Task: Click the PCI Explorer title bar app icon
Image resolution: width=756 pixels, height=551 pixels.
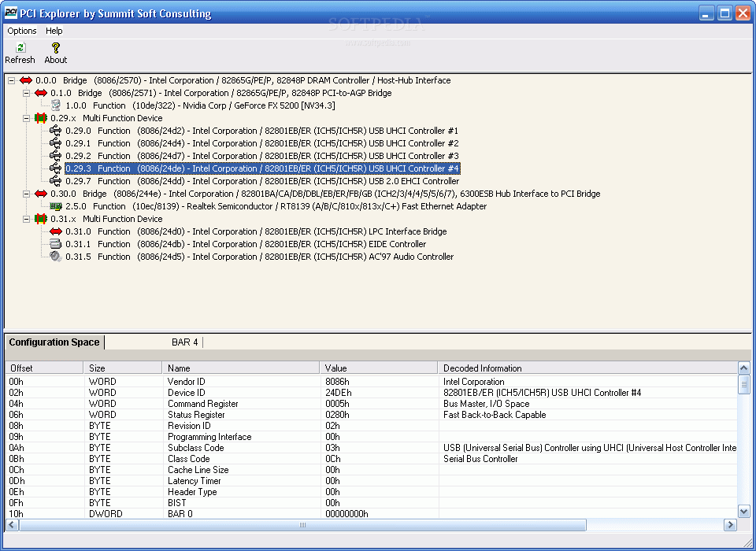Action: tap(10, 13)
